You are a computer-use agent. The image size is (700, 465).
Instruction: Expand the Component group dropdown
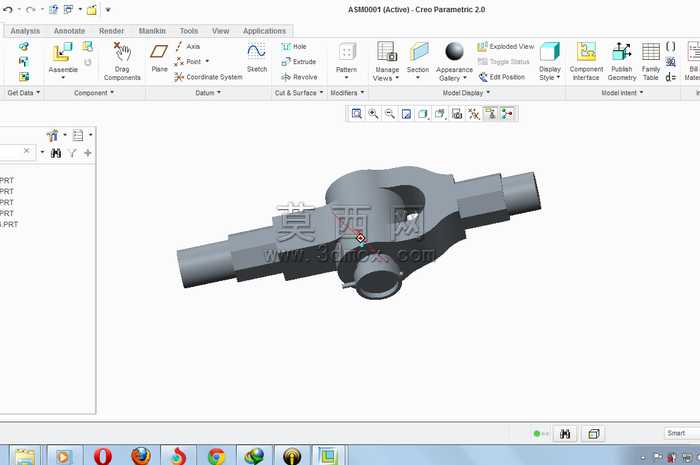94,93
